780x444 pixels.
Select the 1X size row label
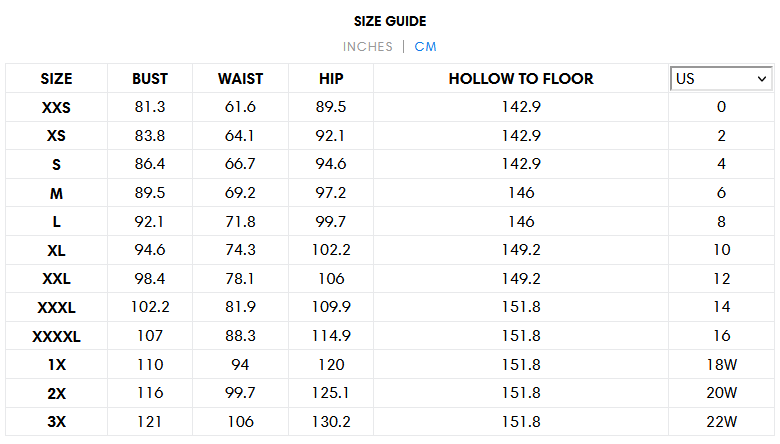pos(56,365)
